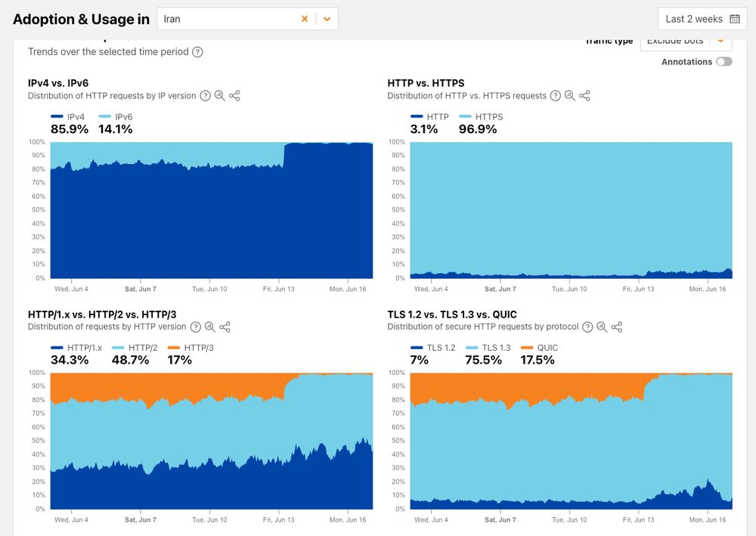Share the HTTP/1.x vs. HTTP/2 vs. HTTP/3 chart
Image resolution: width=756 pixels, height=536 pixels.
coord(225,327)
